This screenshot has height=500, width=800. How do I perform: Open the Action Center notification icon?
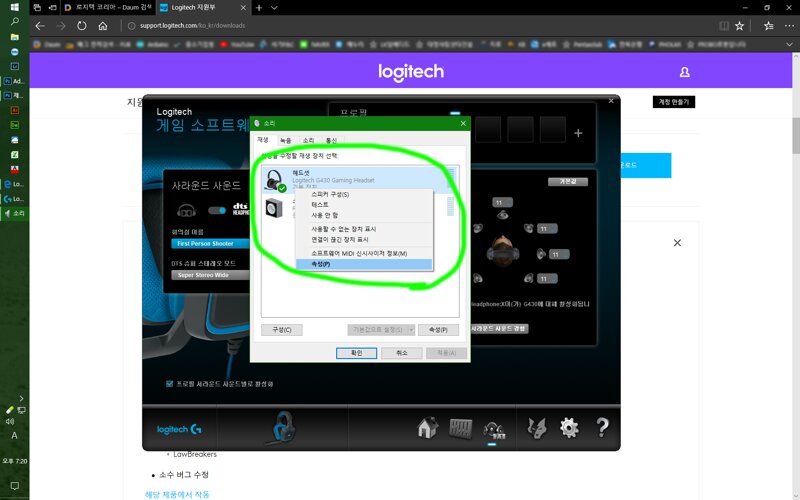[x=14, y=486]
